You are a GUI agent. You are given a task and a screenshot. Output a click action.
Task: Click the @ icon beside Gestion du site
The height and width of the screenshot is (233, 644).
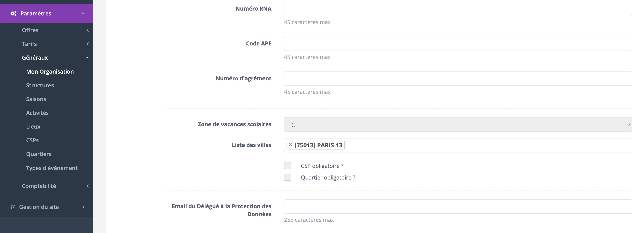point(13,207)
